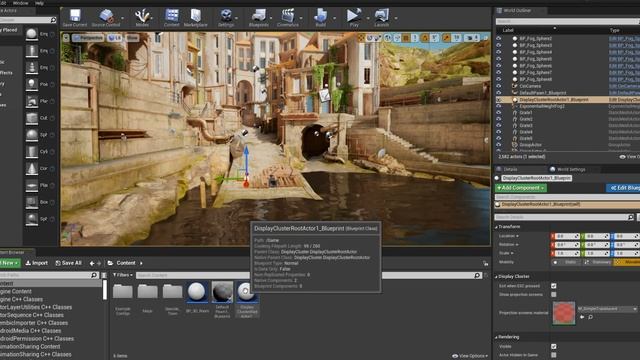Click the search icon in Content Browser sources

94,275
